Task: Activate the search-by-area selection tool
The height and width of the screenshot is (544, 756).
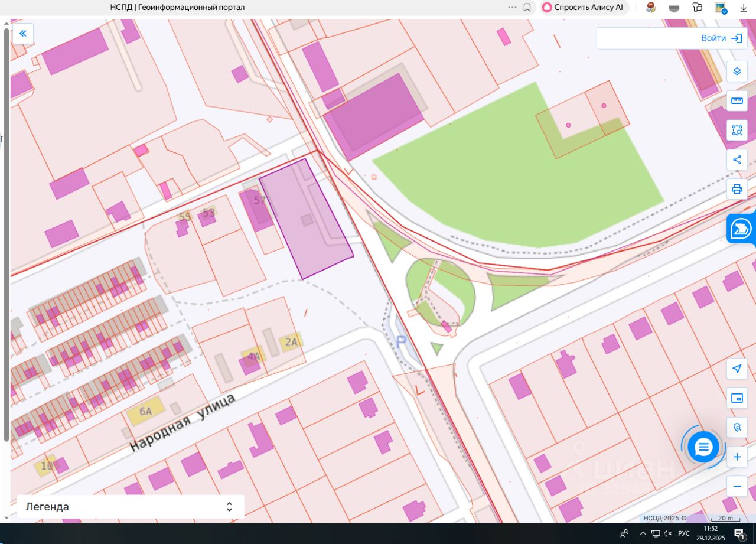Action: (737, 131)
